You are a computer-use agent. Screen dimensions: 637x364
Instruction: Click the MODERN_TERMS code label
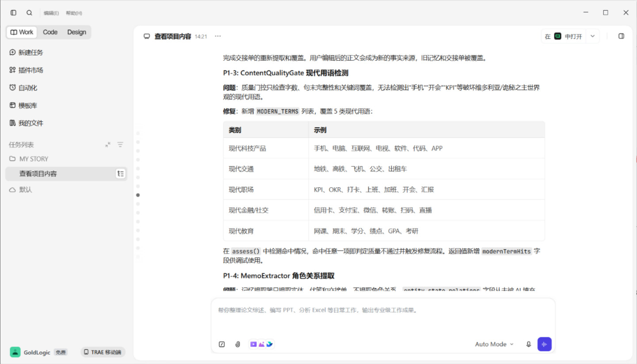coord(278,111)
